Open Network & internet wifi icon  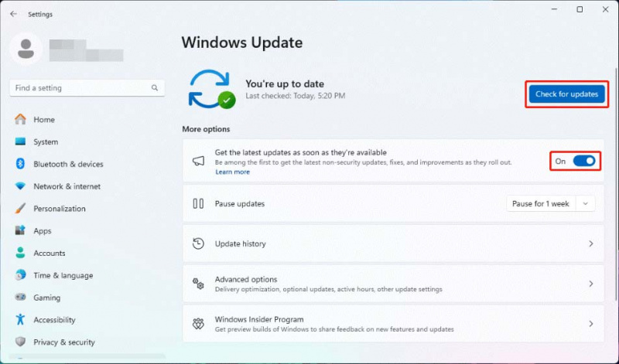20,186
